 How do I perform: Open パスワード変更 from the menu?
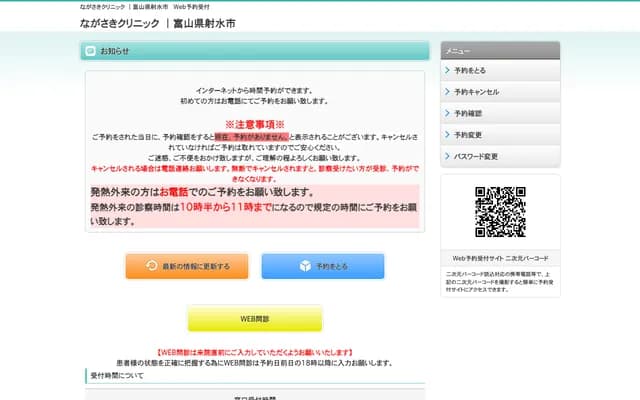476,156
